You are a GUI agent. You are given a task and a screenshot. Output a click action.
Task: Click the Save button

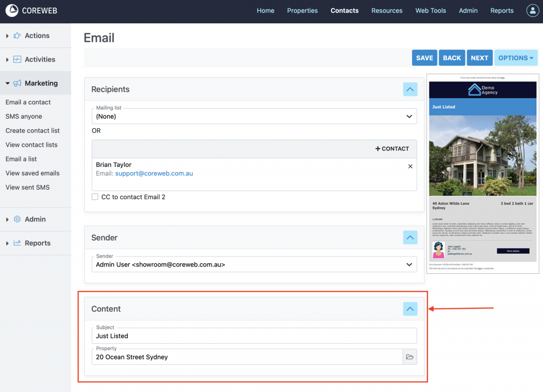coord(424,58)
